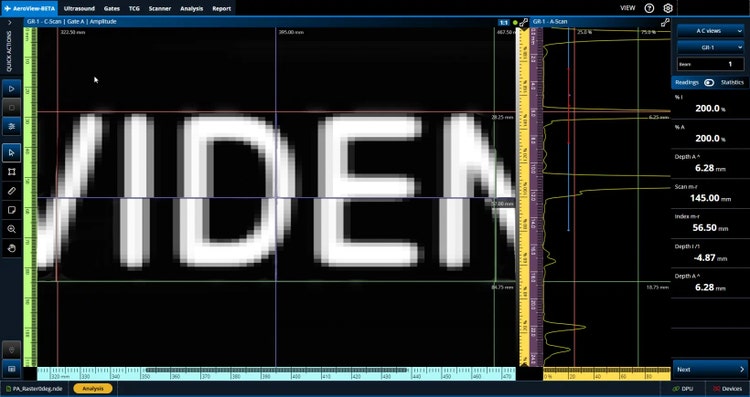Click the DPU status button
Image resolution: width=750 pixels, height=397 pixels.
683,389
